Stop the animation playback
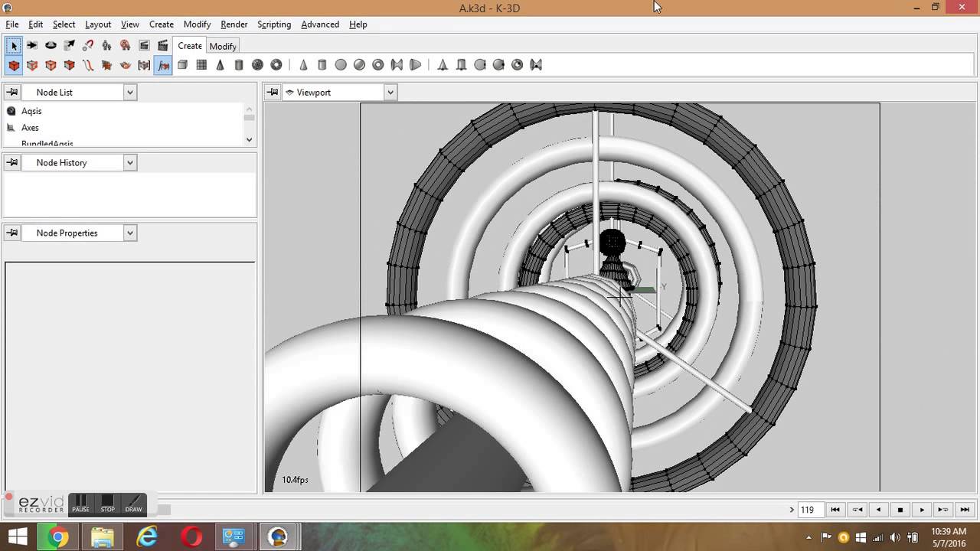Screen dimensions: 980x551 [900, 510]
